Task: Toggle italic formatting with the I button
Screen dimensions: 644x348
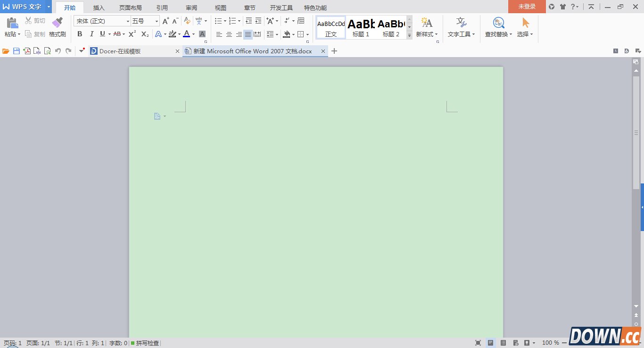Action: (91, 34)
